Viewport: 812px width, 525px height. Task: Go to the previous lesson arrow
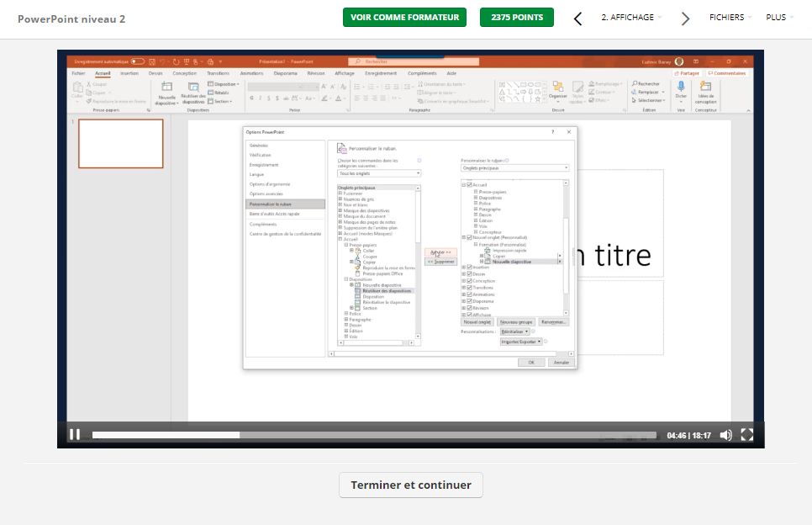pos(578,19)
